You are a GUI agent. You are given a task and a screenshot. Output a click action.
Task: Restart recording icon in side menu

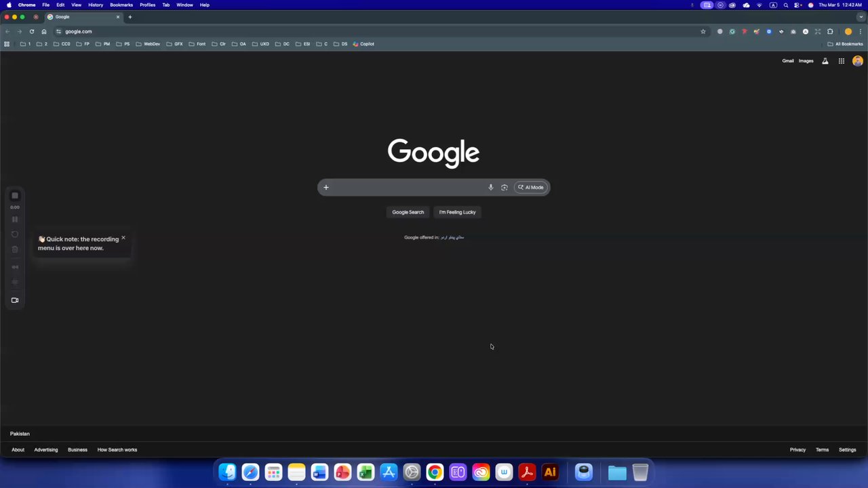[15, 235]
